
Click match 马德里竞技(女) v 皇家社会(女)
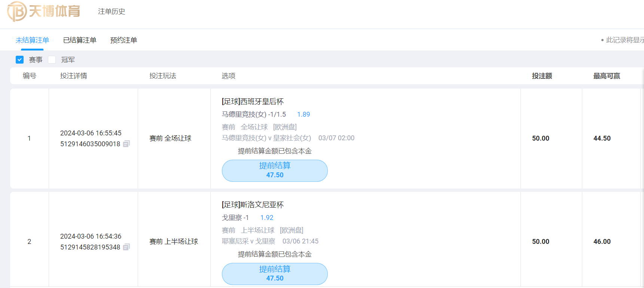click(x=266, y=138)
